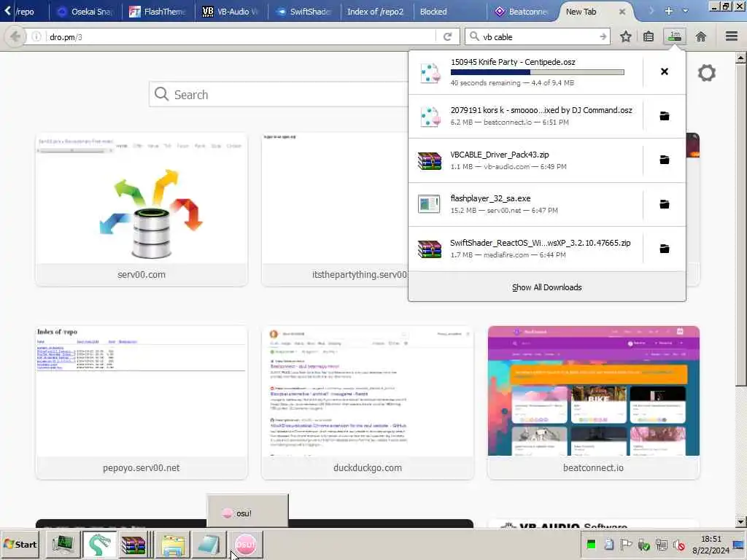The width and height of the screenshot is (747, 560).
Task: Open the pepoyo.serv00.net tile
Action: [x=142, y=402]
